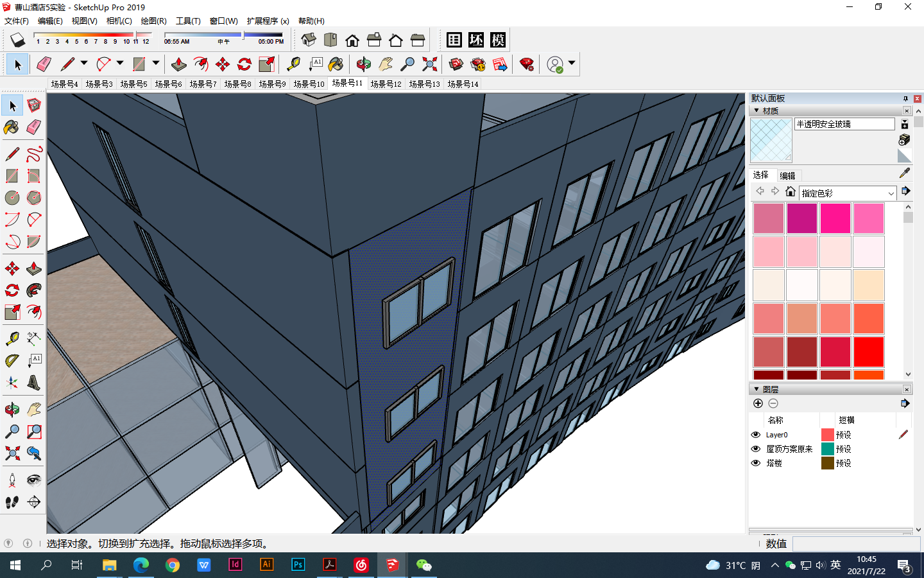924x578 pixels.
Task: Open the 相机(C) menu
Action: click(x=119, y=21)
